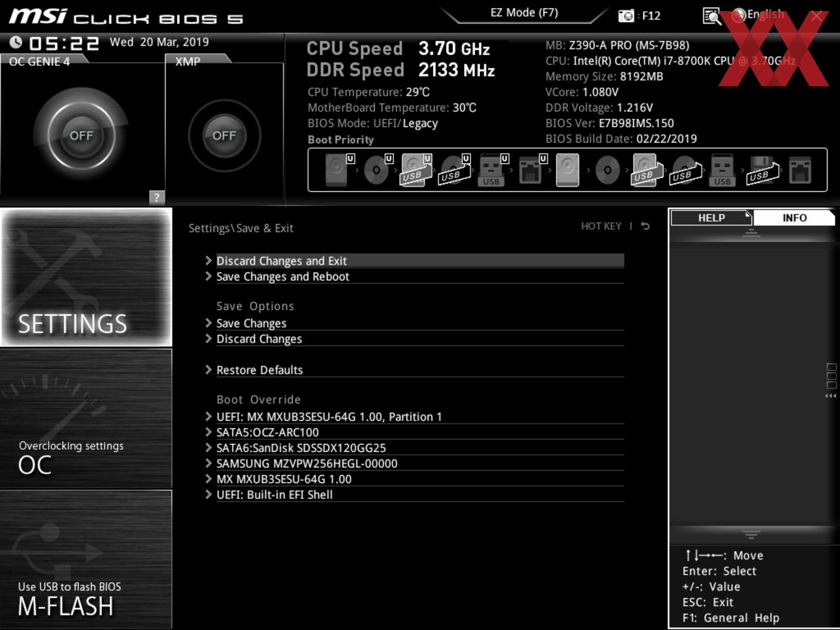Switch to EZ Mode (F7)
Image resolution: width=840 pixels, height=630 pixels.
(x=524, y=12)
